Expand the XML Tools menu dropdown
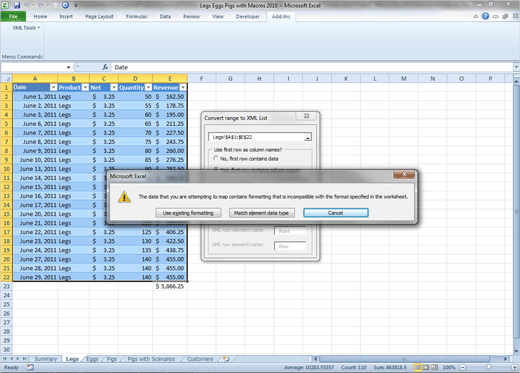 click(26, 28)
